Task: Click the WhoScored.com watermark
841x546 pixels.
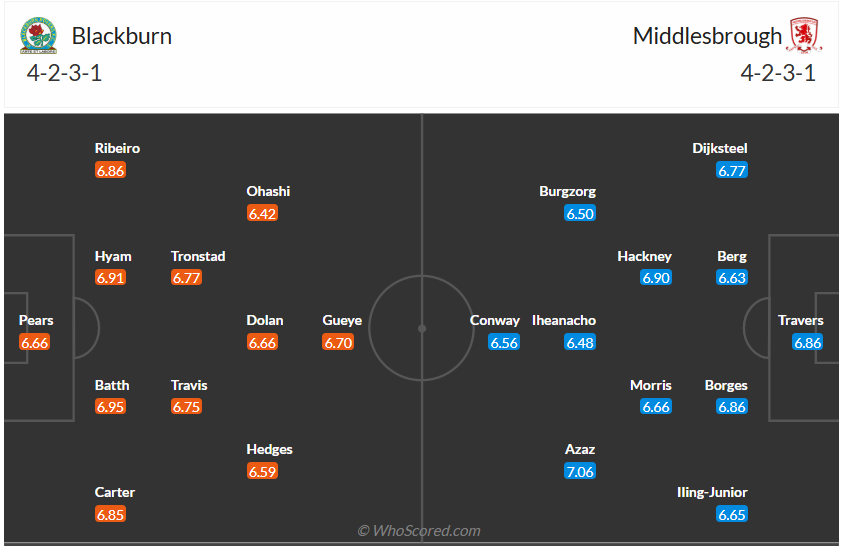Action: click(420, 531)
